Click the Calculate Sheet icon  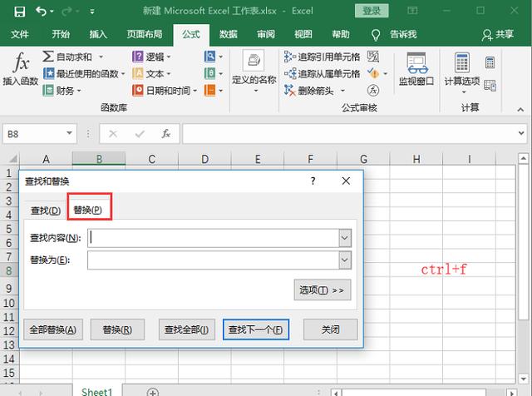click(x=490, y=85)
